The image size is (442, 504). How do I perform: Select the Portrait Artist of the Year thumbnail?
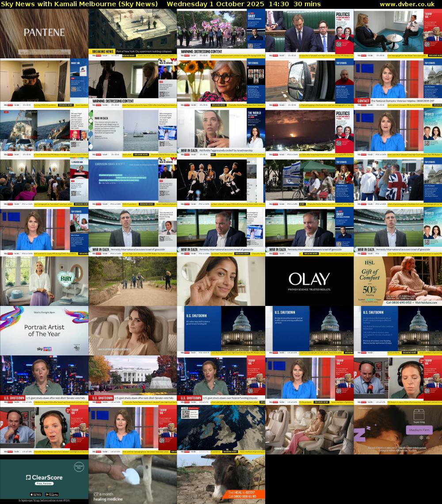point(44,331)
